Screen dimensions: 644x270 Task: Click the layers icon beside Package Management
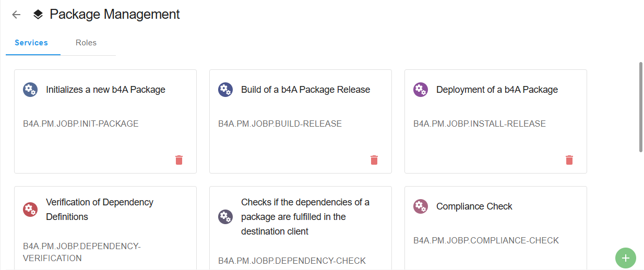pyautogui.click(x=38, y=15)
